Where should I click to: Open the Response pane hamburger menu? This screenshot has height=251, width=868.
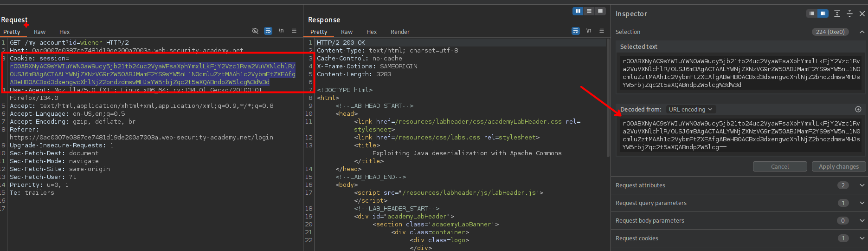click(602, 31)
